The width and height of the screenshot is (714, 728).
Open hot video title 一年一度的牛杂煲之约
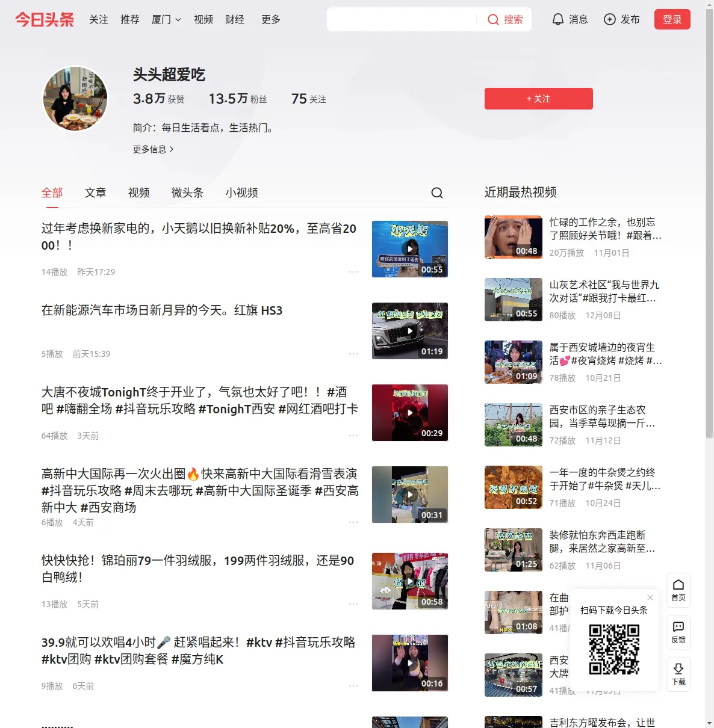pyautogui.click(x=605, y=479)
